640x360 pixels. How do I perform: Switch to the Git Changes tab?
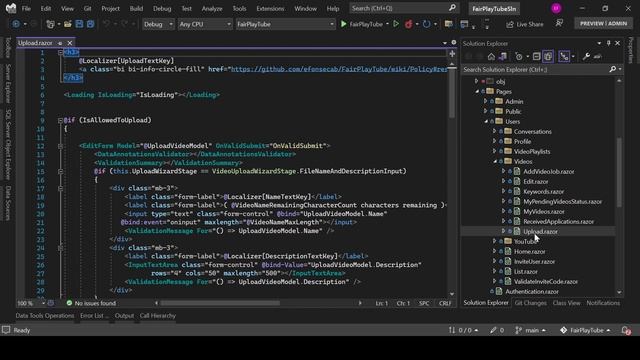(x=530, y=303)
